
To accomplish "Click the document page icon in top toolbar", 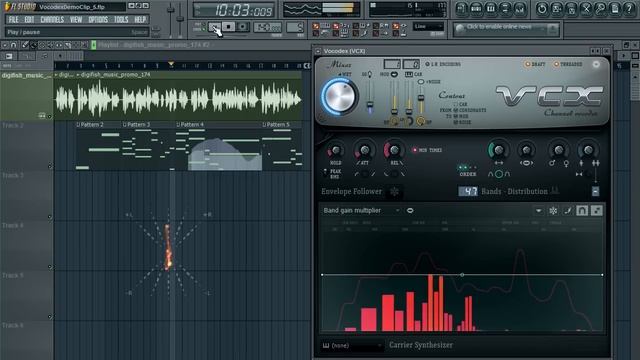I will 615,9.
